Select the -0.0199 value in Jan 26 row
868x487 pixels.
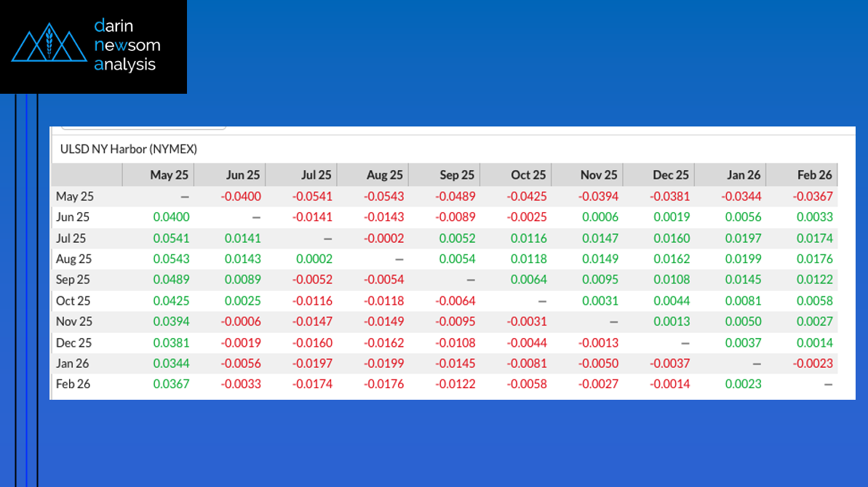(386, 363)
